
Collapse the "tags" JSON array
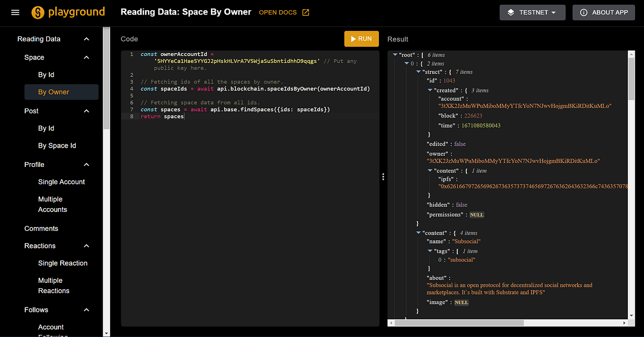(430, 251)
